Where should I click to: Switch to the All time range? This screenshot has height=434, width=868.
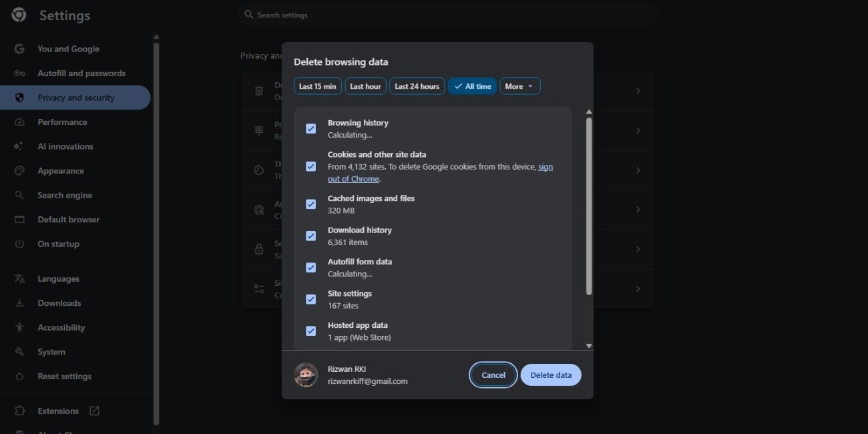(x=472, y=85)
